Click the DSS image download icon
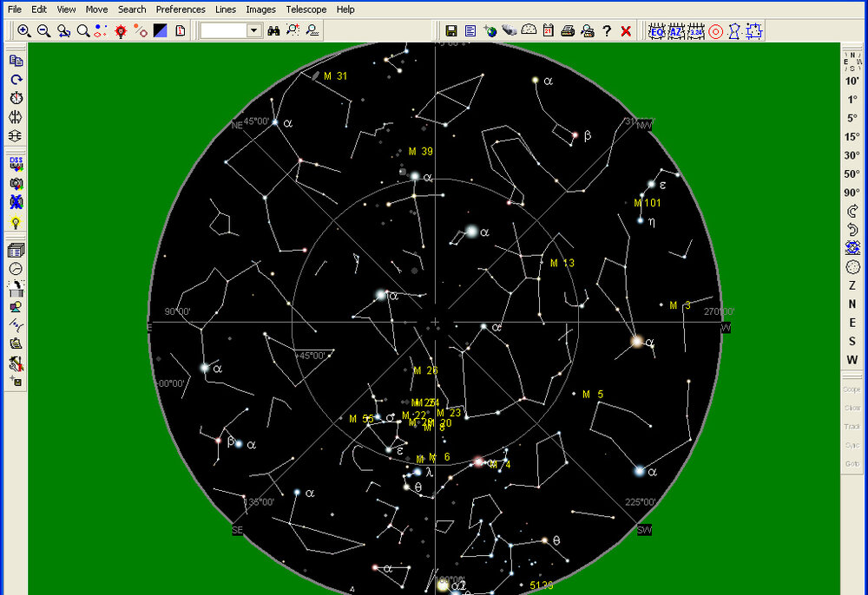The image size is (868, 595). coord(16,165)
